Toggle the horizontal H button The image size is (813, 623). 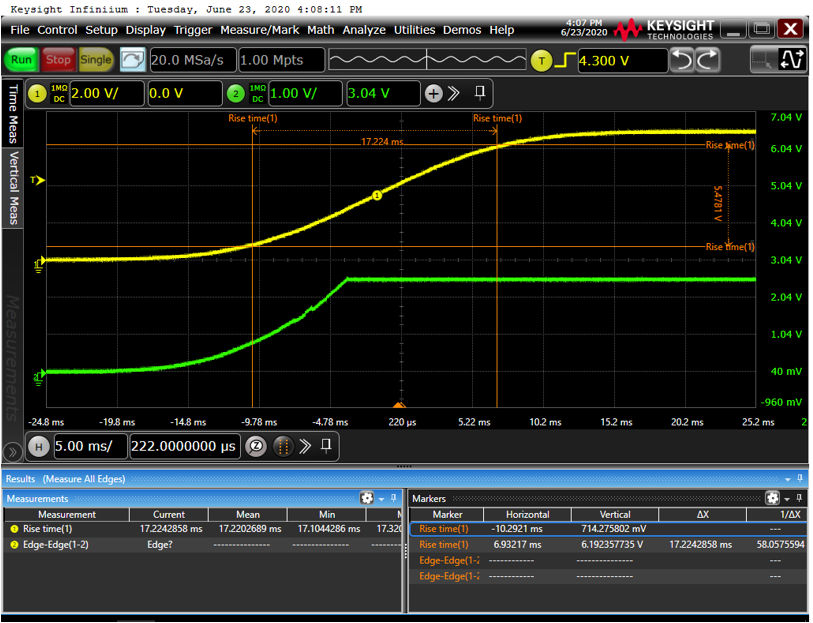pos(39,446)
